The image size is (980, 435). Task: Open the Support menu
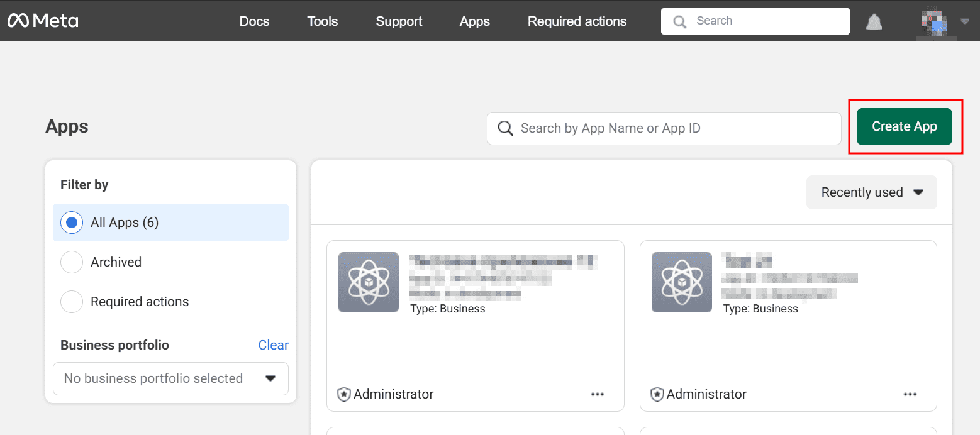tap(399, 21)
